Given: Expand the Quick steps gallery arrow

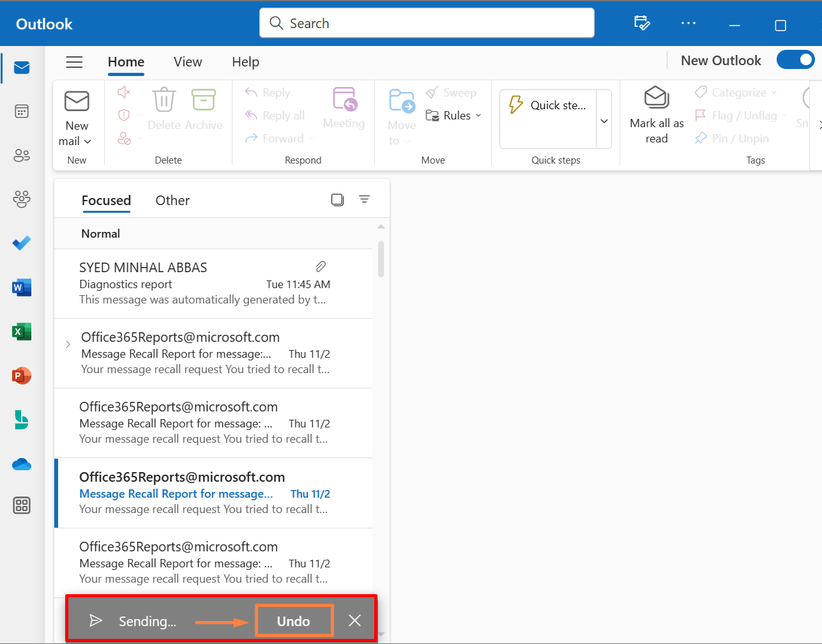Looking at the screenshot, I should (x=604, y=121).
